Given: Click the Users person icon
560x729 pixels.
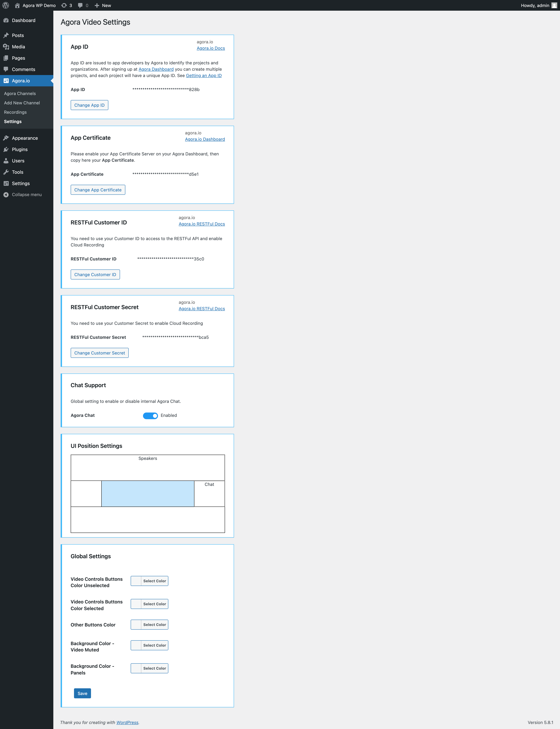Looking at the screenshot, I should 6,161.
